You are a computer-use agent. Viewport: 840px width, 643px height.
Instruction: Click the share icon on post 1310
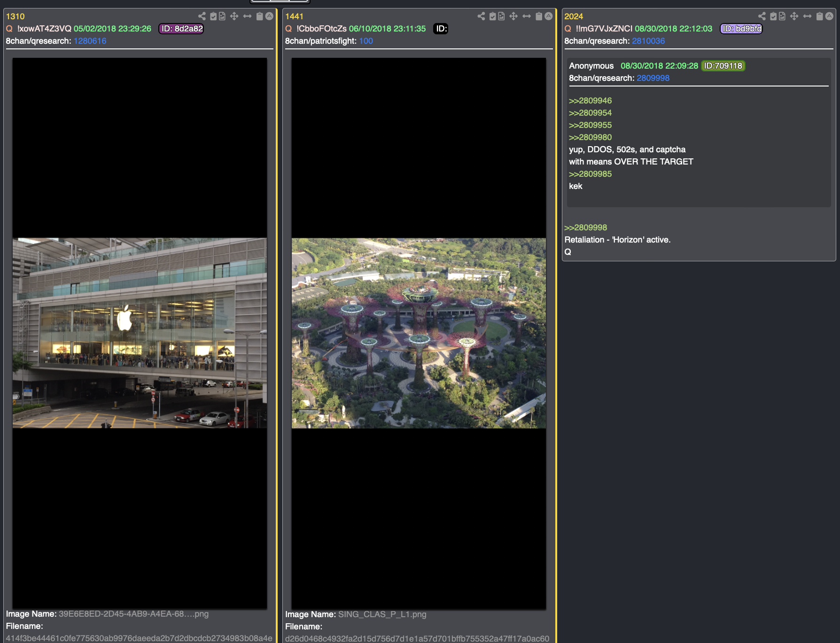[202, 16]
